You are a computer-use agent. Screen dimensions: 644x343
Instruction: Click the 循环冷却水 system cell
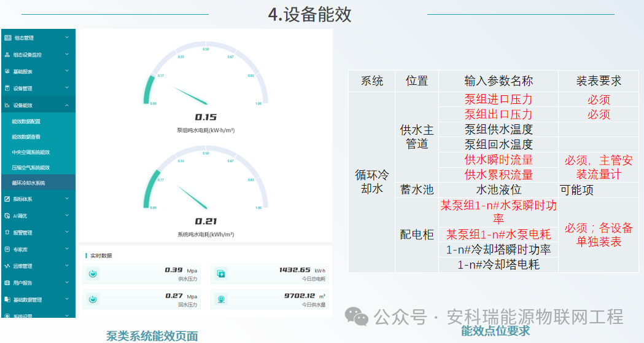tap(371, 182)
